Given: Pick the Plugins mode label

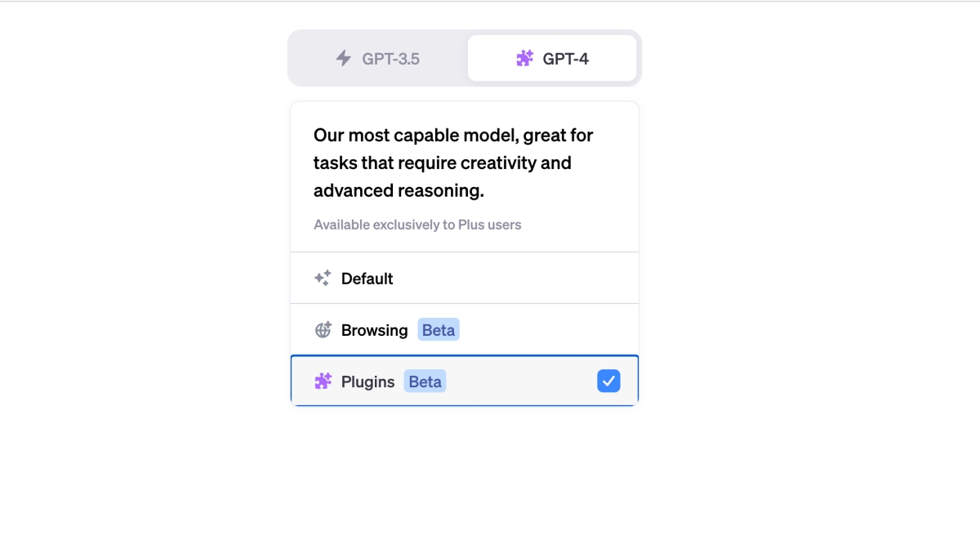Looking at the screenshot, I should (x=367, y=382).
